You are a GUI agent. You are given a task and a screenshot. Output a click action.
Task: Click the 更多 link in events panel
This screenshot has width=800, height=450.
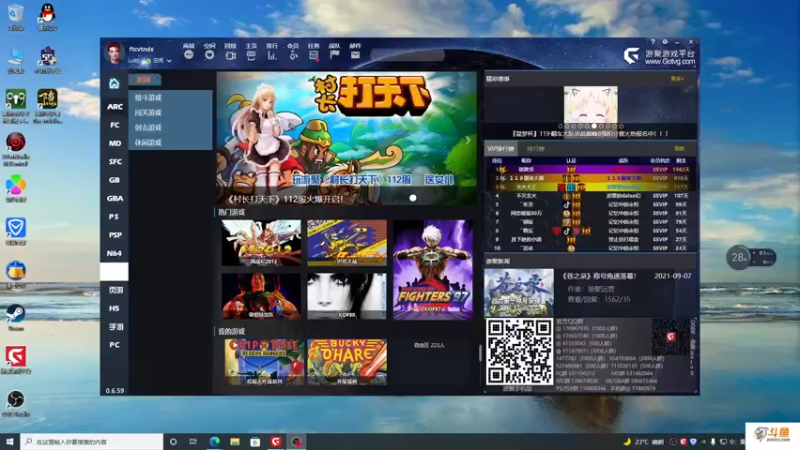[677, 79]
